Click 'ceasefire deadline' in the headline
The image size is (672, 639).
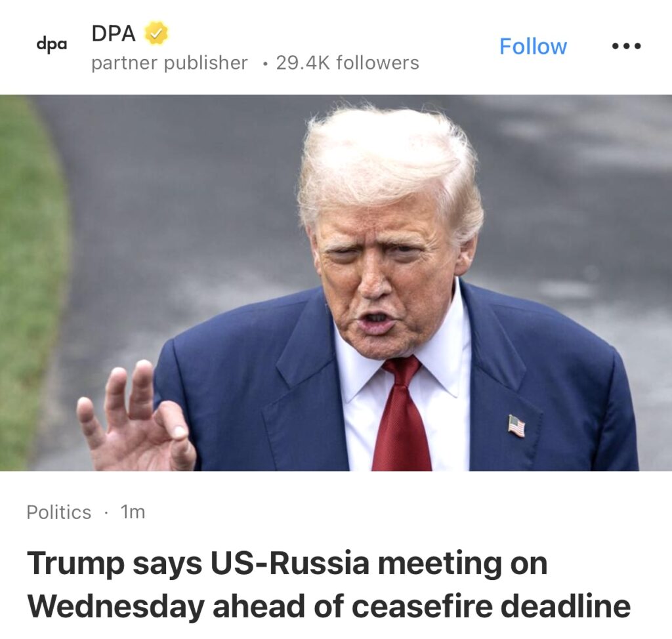point(491,606)
